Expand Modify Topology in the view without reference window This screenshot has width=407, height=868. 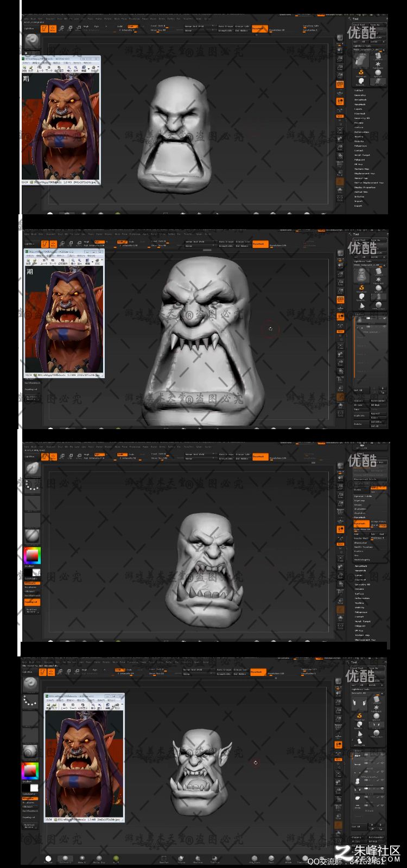coord(363,547)
